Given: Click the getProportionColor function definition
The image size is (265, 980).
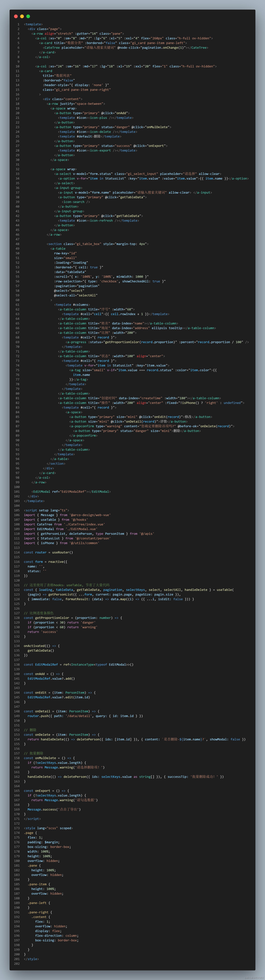Looking at the screenshot, I should [x=52, y=618].
